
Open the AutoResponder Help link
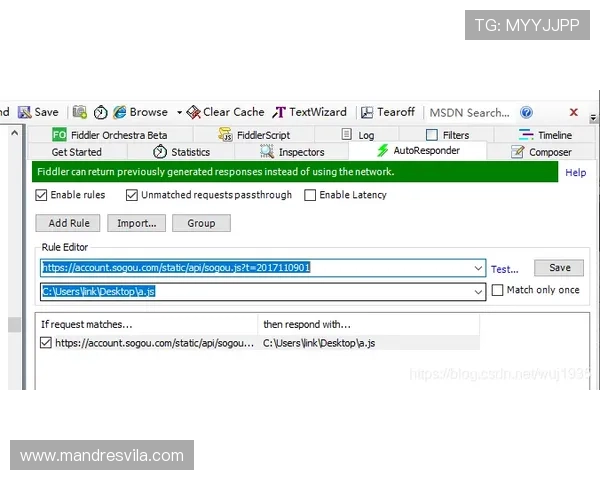[576, 173]
